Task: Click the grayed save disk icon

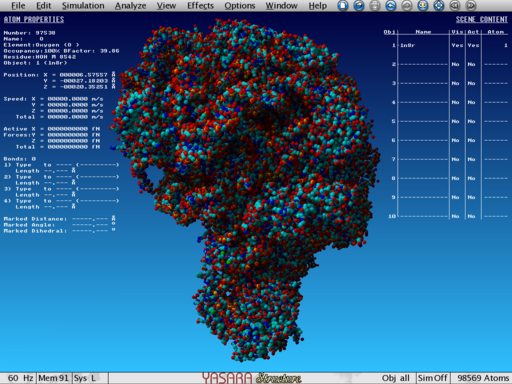Action: 375,5
